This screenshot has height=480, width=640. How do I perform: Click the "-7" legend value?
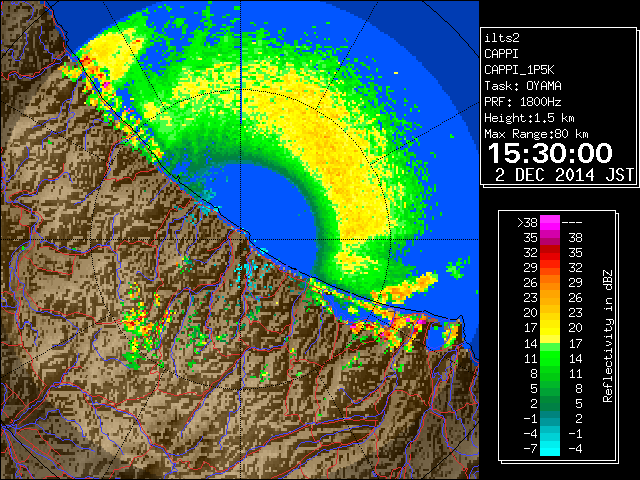click(x=530, y=448)
